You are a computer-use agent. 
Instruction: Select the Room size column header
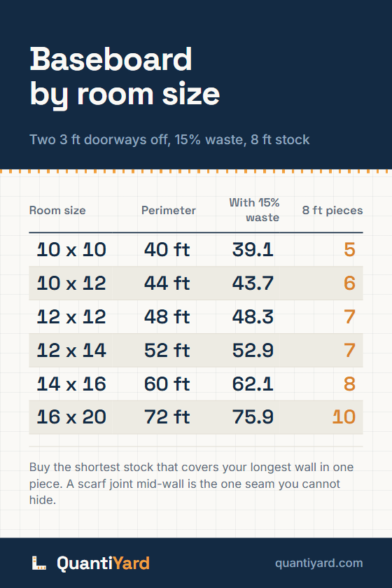[57, 211]
